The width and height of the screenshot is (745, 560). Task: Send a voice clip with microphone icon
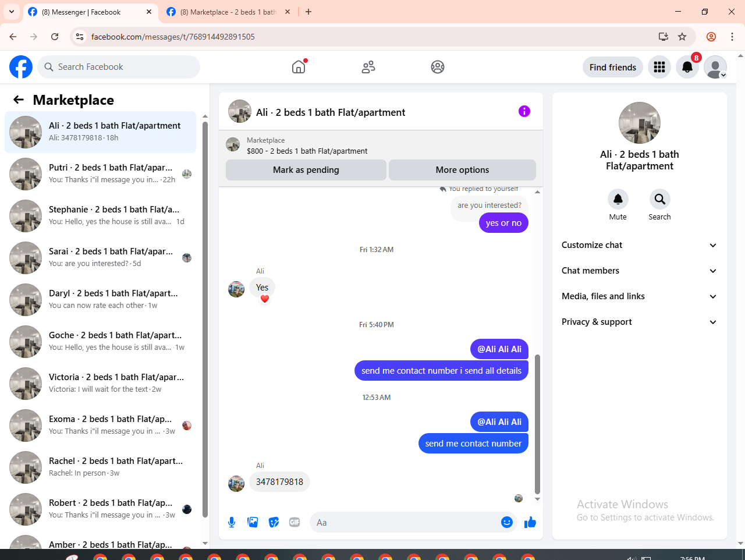point(232,522)
